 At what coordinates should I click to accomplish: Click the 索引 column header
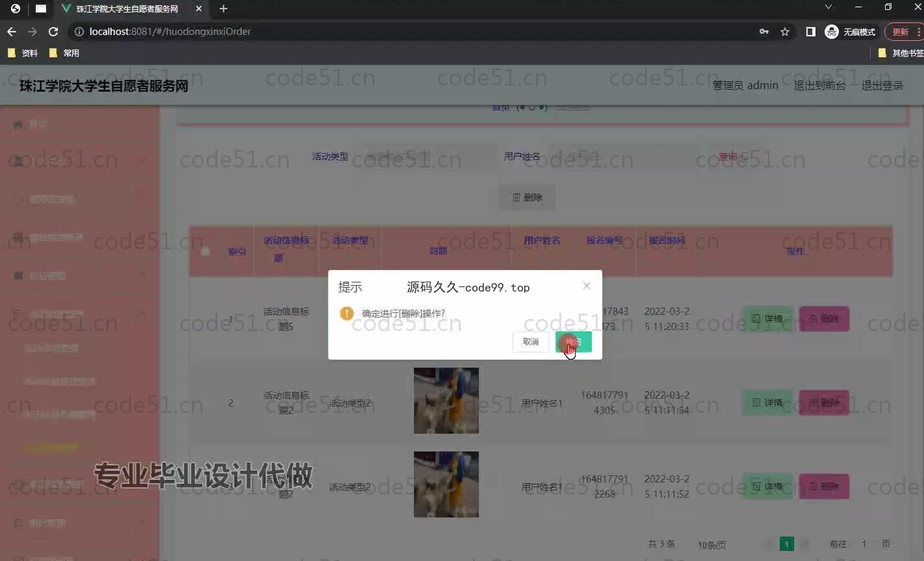(237, 251)
